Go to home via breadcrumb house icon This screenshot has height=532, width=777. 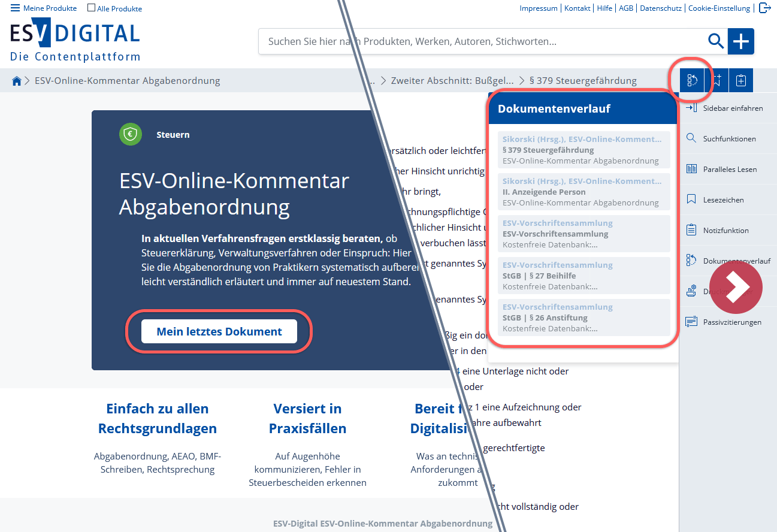[17, 81]
